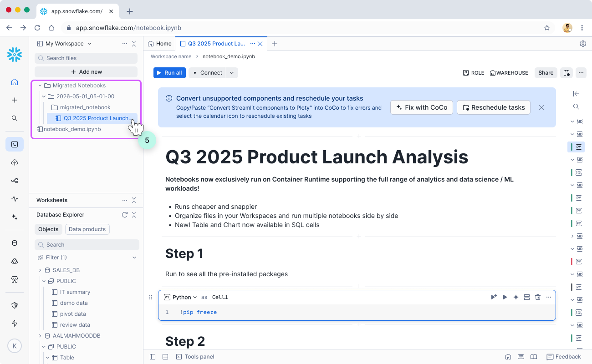The image size is (592, 364).
Task: Select the WAREHOUSE selector
Action: (509, 73)
